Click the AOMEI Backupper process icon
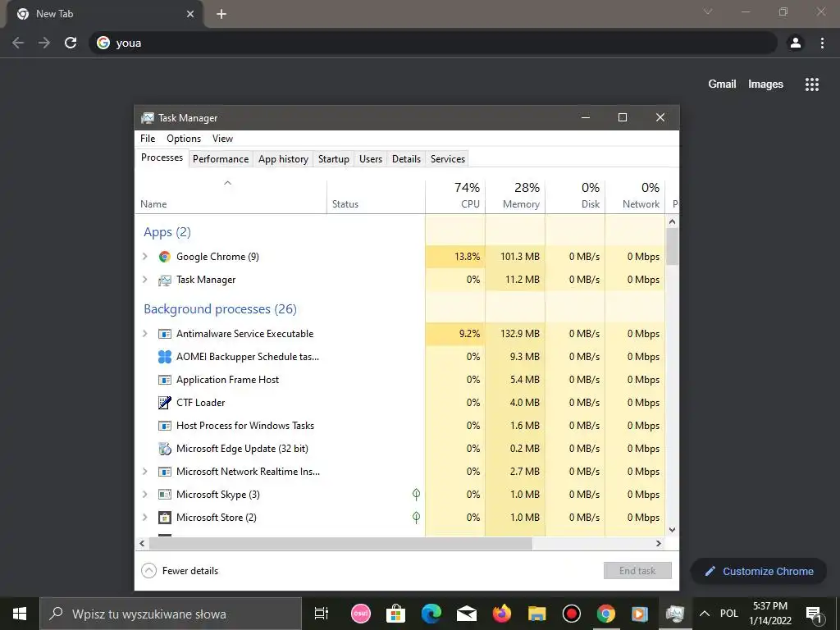840x630 pixels. pos(164,357)
